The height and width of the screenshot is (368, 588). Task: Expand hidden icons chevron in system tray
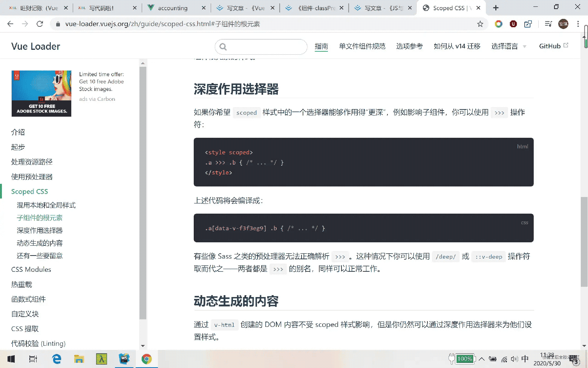(482, 359)
